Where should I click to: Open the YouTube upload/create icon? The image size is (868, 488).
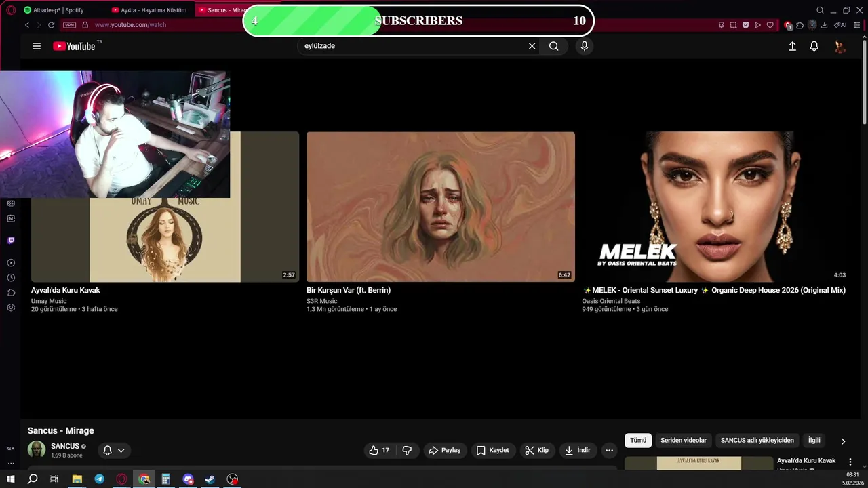[792, 46]
